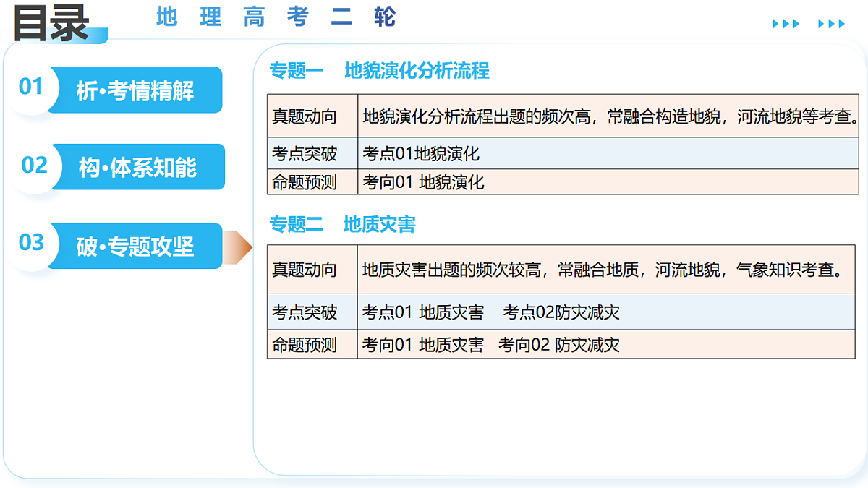The image size is (868, 488).
Task: Click the 破•专题攻坚 section button
Action: pos(135,247)
